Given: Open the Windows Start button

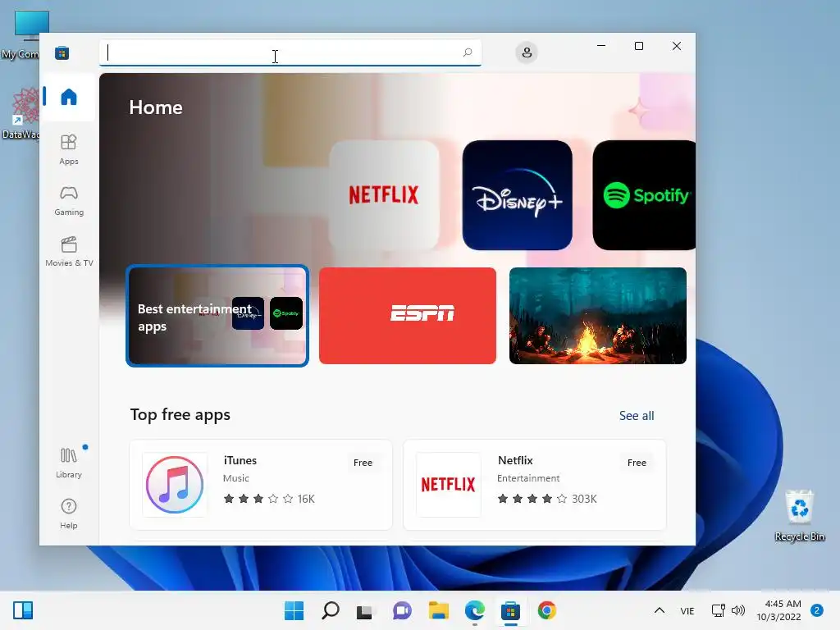Looking at the screenshot, I should 294,610.
